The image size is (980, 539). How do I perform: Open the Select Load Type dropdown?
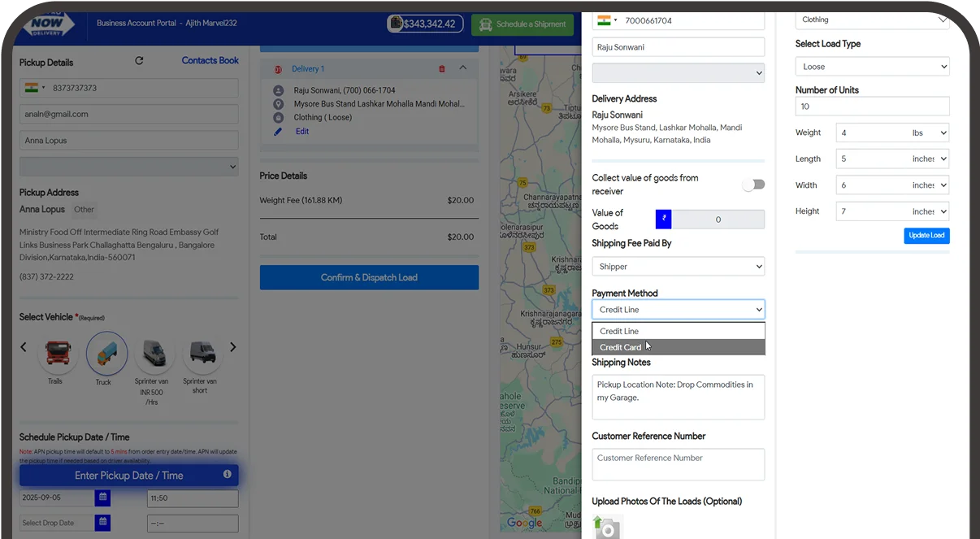[871, 67]
